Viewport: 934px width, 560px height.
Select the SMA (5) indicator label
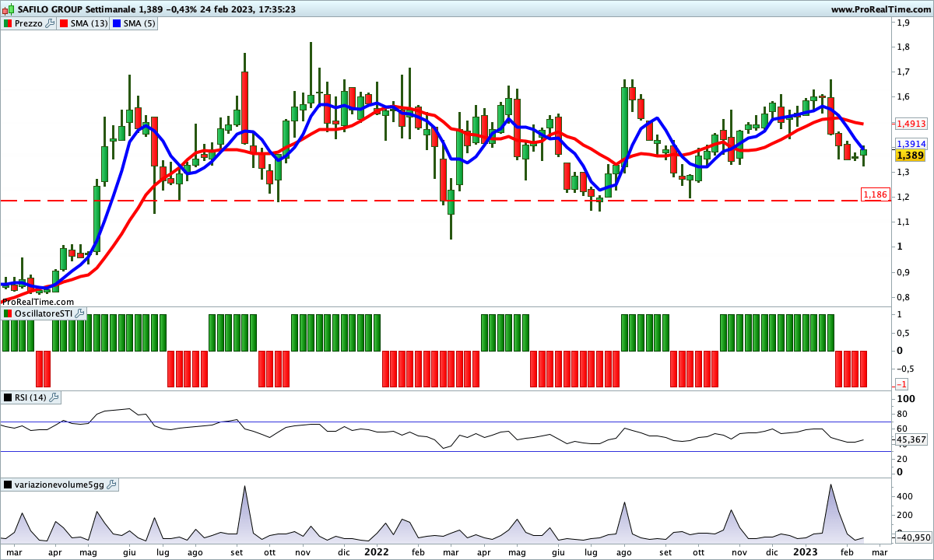pyautogui.click(x=139, y=23)
